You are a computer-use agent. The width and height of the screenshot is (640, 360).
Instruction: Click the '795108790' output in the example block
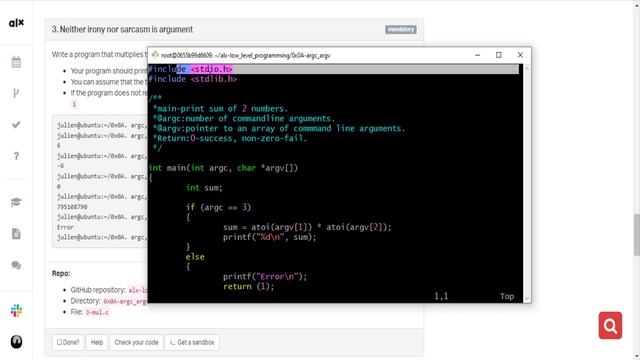pyautogui.click(x=72, y=207)
